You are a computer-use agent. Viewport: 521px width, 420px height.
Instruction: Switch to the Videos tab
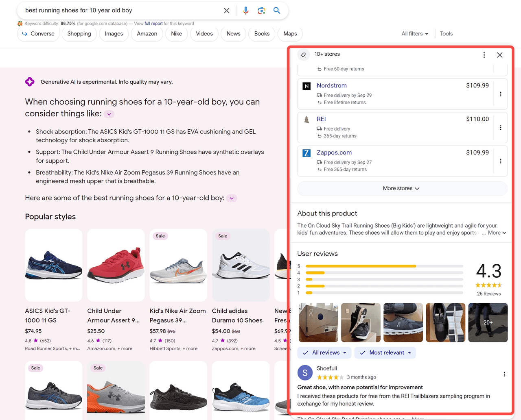point(204,34)
